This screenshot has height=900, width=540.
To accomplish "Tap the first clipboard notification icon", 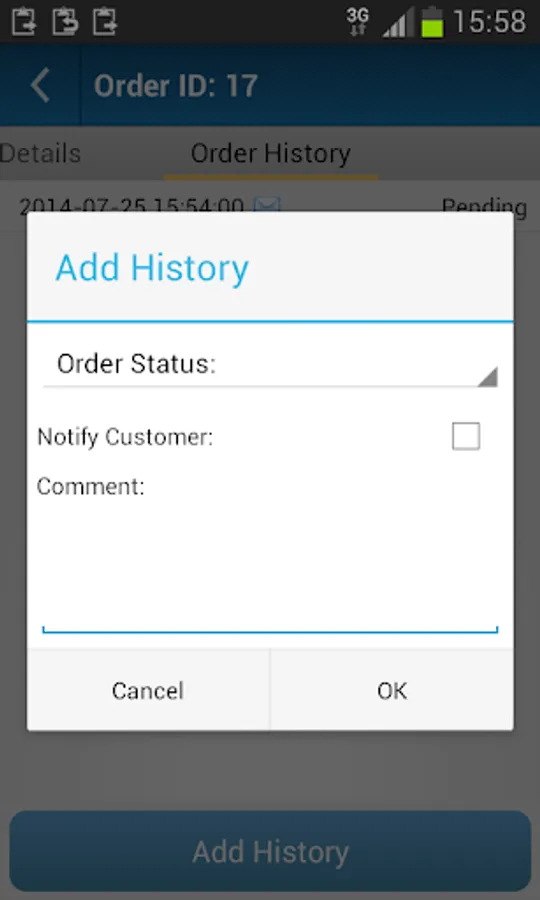I will click(24, 21).
